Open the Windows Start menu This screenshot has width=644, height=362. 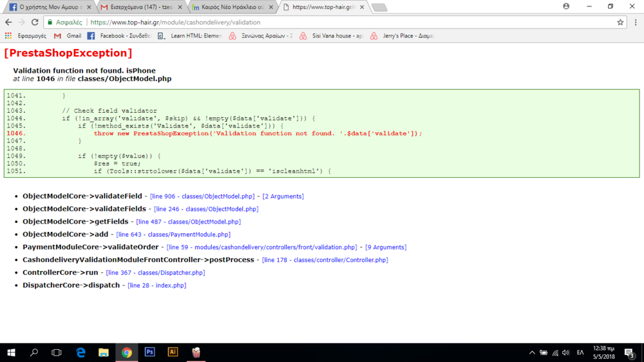[x=11, y=352]
